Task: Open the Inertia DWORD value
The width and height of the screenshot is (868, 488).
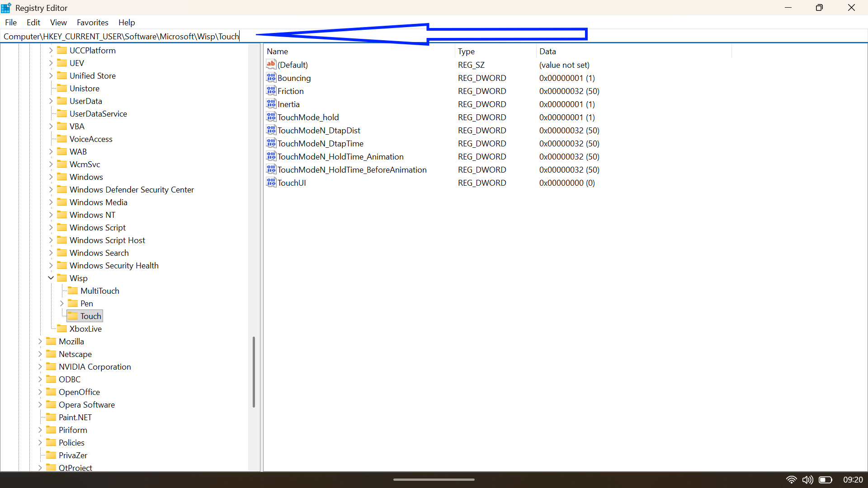Action: point(288,104)
